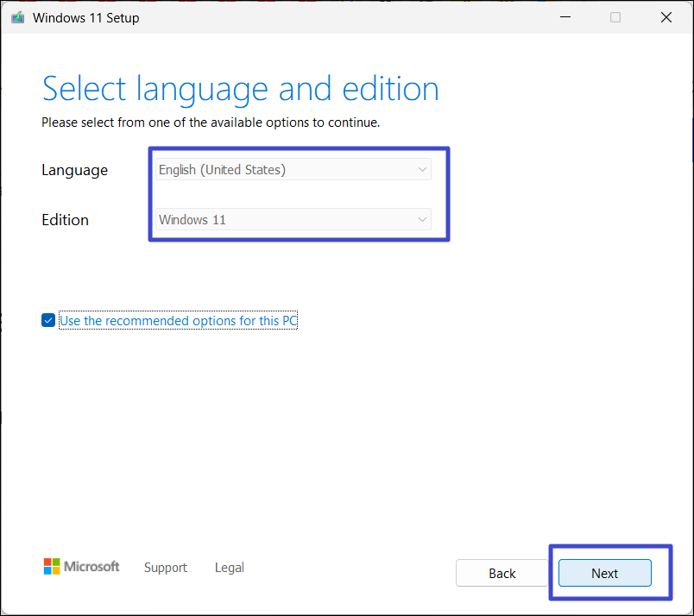
Task: Click "Use the recommended options for this PC" label
Action: click(178, 321)
